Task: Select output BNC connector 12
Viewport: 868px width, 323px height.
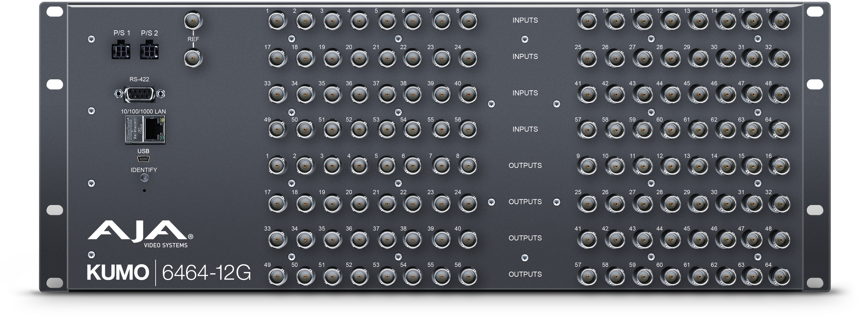Action: click(x=670, y=166)
